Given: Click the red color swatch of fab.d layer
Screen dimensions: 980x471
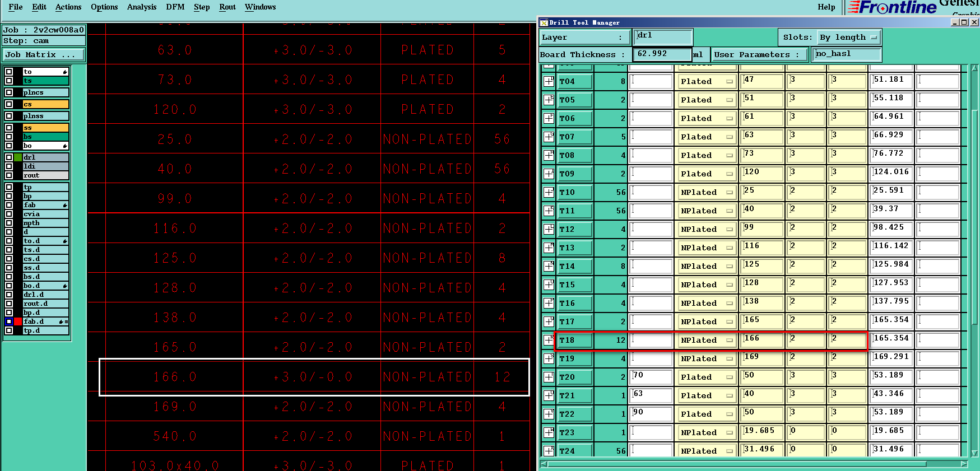Looking at the screenshot, I should [18, 321].
